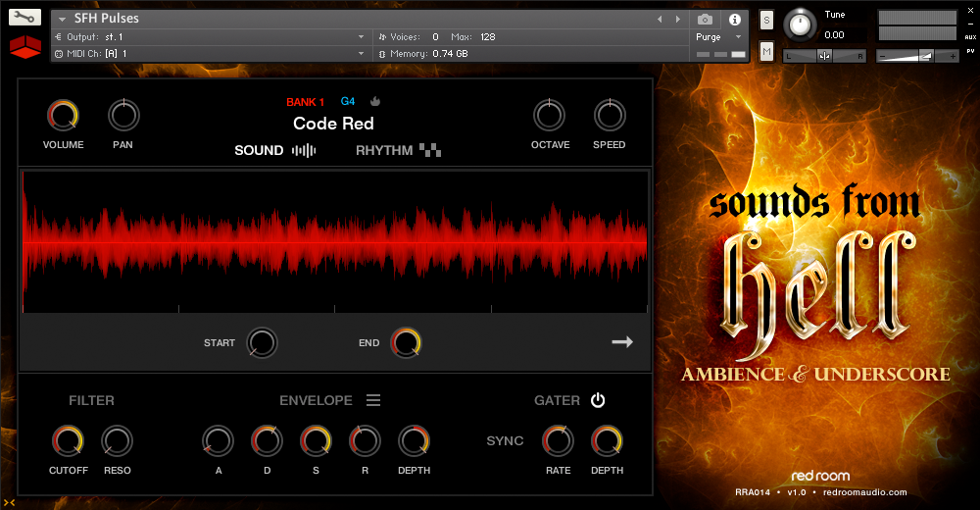
Task: Click the END knob
Action: tap(406, 343)
